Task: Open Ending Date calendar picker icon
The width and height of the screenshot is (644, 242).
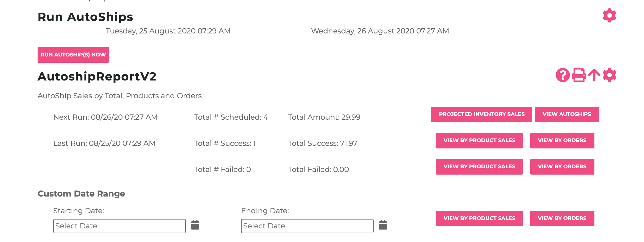Action: [x=383, y=225]
